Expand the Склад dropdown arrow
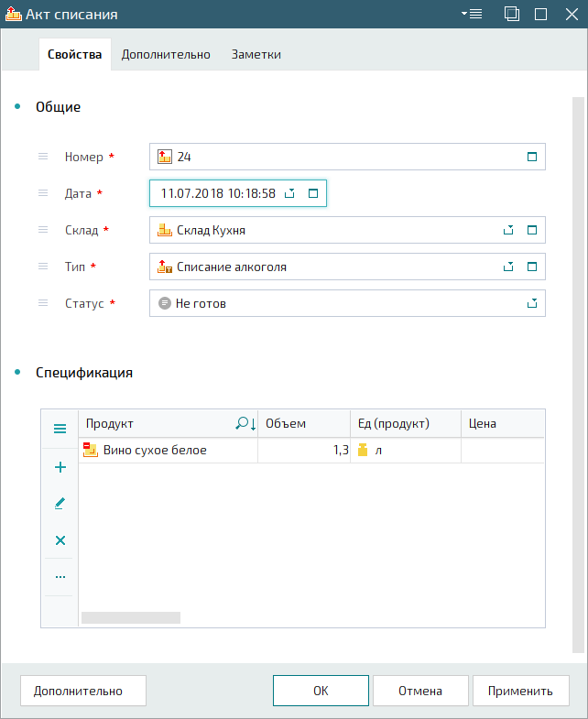This screenshot has height=719, width=588. coord(508,231)
